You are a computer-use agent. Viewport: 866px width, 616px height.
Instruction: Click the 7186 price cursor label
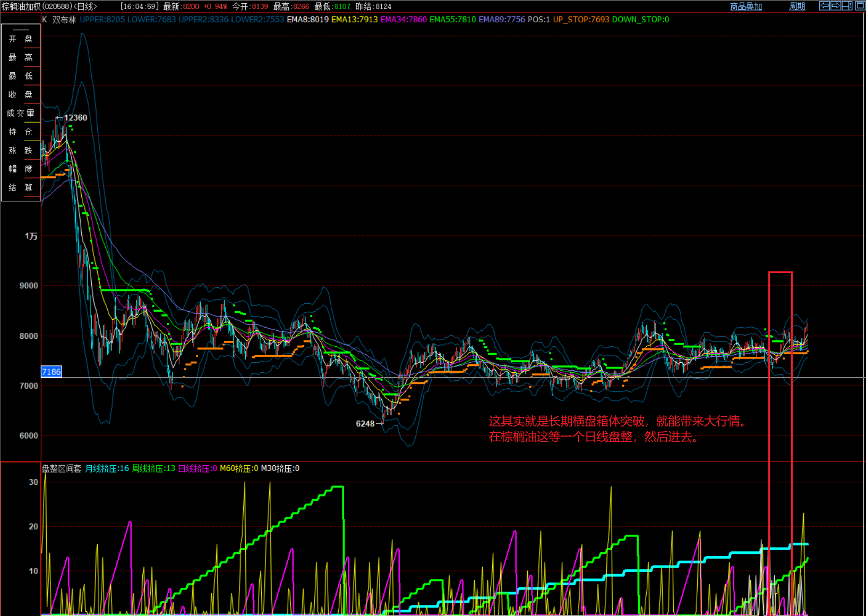(x=52, y=372)
